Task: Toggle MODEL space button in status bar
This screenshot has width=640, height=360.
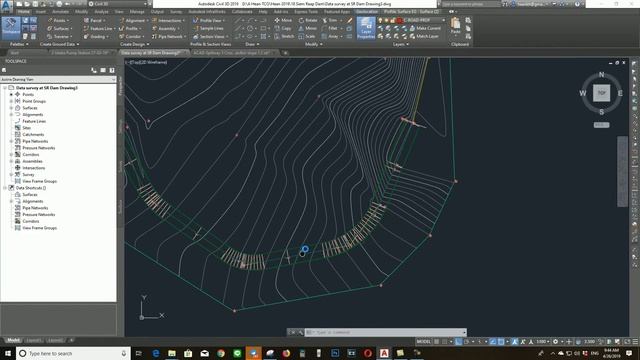Action: [424, 342]
